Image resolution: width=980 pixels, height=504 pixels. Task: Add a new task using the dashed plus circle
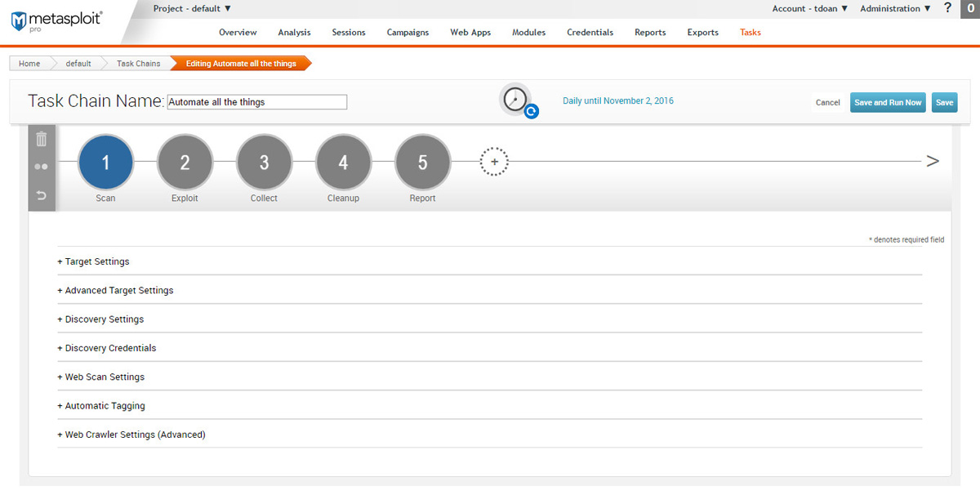[x=494, y=162]
